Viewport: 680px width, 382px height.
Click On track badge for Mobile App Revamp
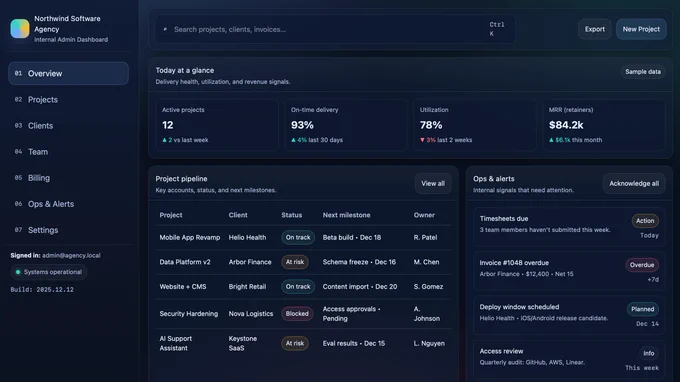click(298, 237)
